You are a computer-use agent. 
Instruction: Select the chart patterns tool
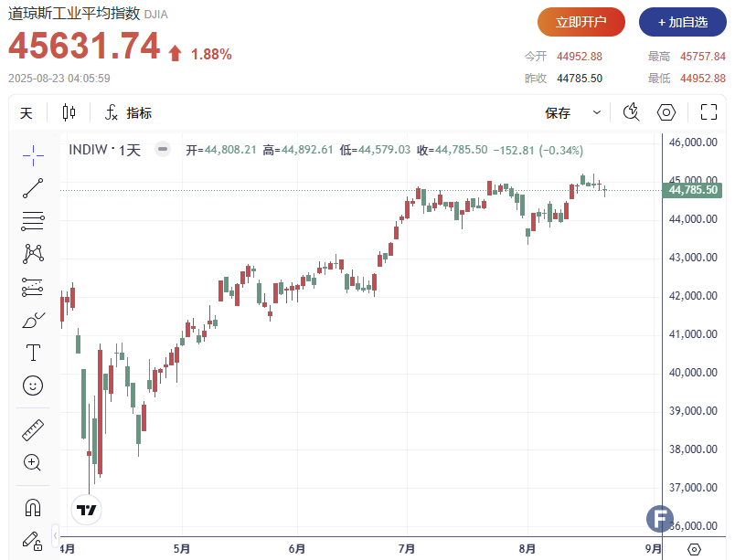coord(33,253)
